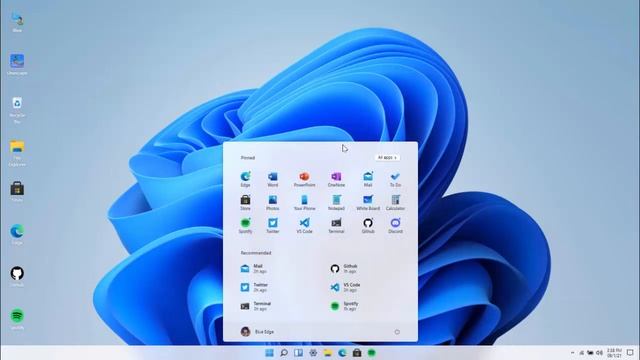Open Microsoft Store on the taskbar
640x360 pixels.
click(x=357, y=353)
